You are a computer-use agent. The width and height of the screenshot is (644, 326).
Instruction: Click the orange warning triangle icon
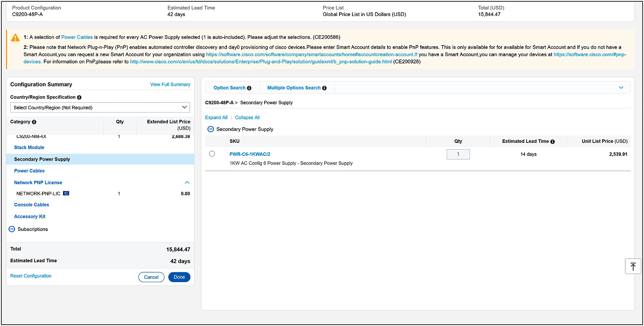[x=15, y=38]
